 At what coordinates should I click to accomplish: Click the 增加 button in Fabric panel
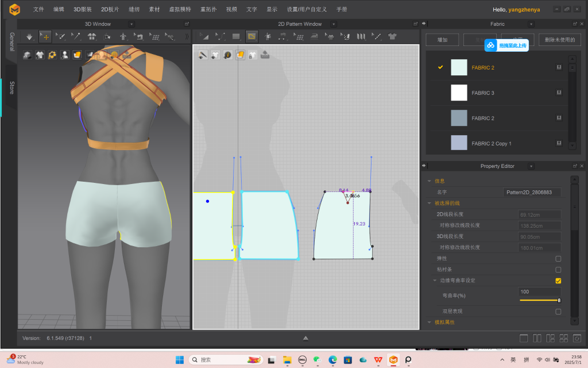point(442,40)
